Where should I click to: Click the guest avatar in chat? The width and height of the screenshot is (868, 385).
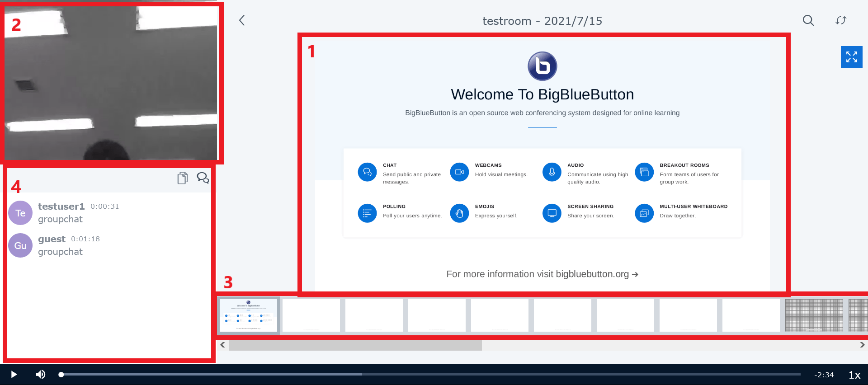tap(20, 245)
